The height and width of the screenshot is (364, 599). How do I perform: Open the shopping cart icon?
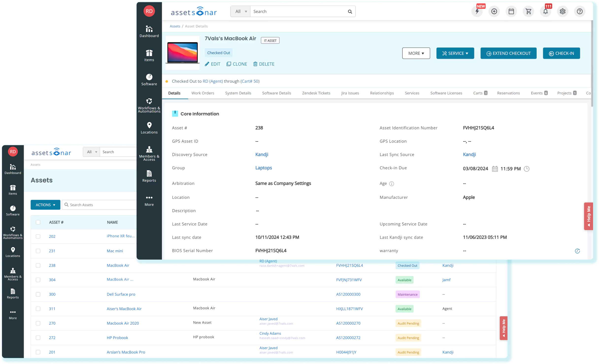coord(528,11)
